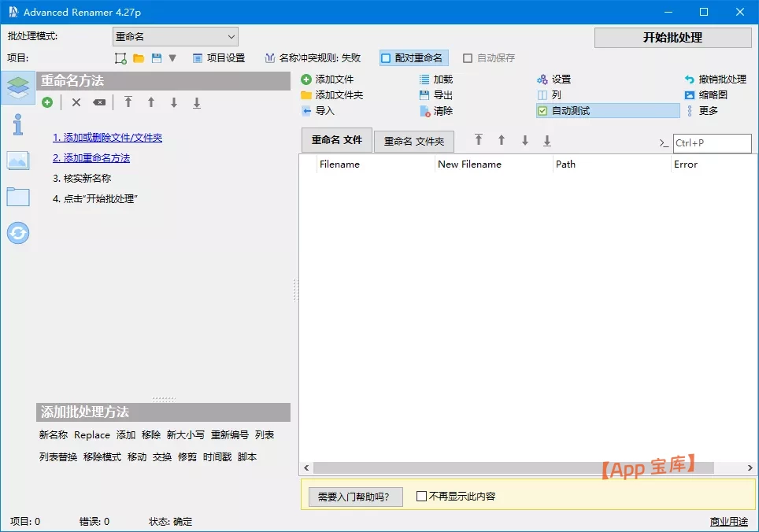Click horizontal scrollbar left arrow
The height and width of the screenshot is (532, 759).
click(x=306, y=467)
